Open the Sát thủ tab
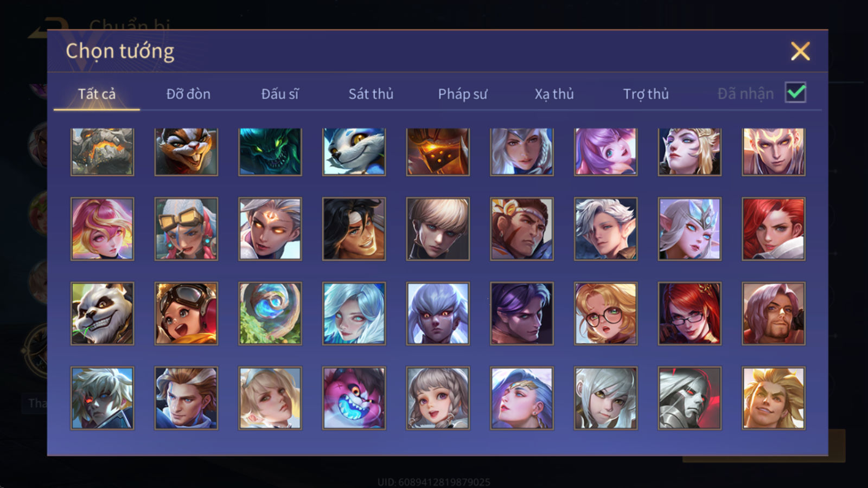The height and width of the screenshot is (488, 868). point(371,94)
